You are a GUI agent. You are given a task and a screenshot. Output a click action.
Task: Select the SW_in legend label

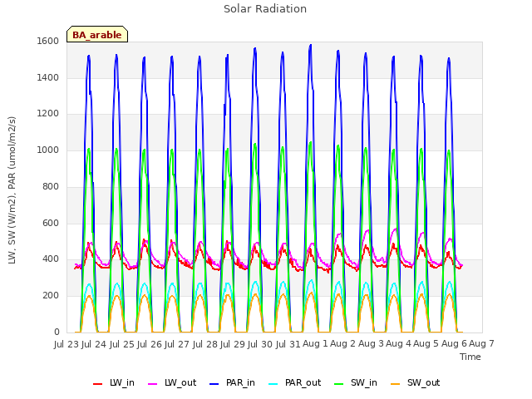[x=364, y=383]
